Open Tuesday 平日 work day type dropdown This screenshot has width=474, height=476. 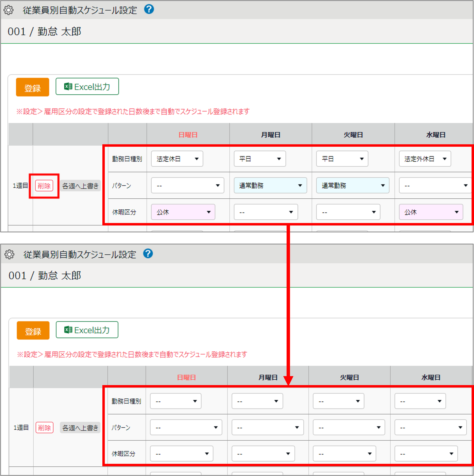pyautogui.click(x=342, y=159)
